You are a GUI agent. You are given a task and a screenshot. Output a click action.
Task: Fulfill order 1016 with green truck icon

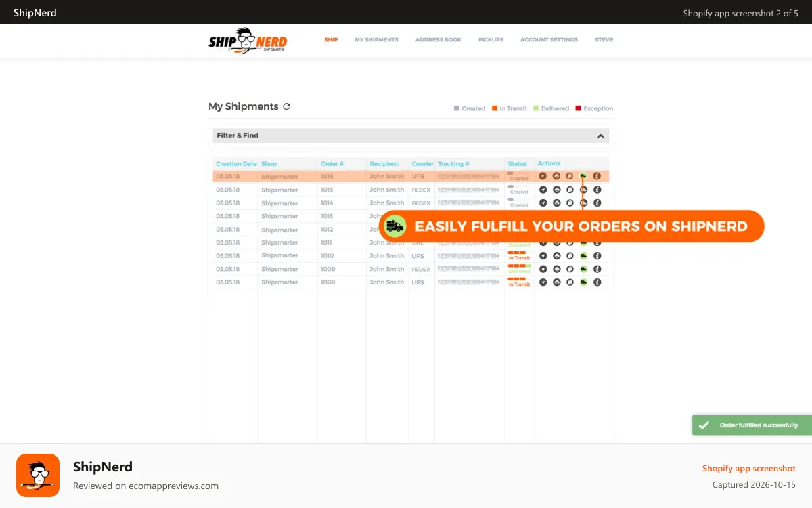pos(583,176)
